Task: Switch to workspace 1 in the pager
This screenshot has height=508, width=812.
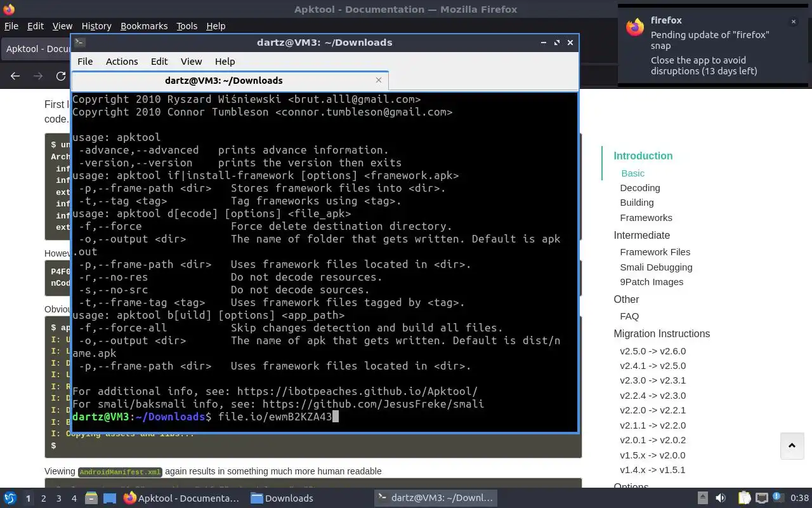Action: (x=28, y=498)
